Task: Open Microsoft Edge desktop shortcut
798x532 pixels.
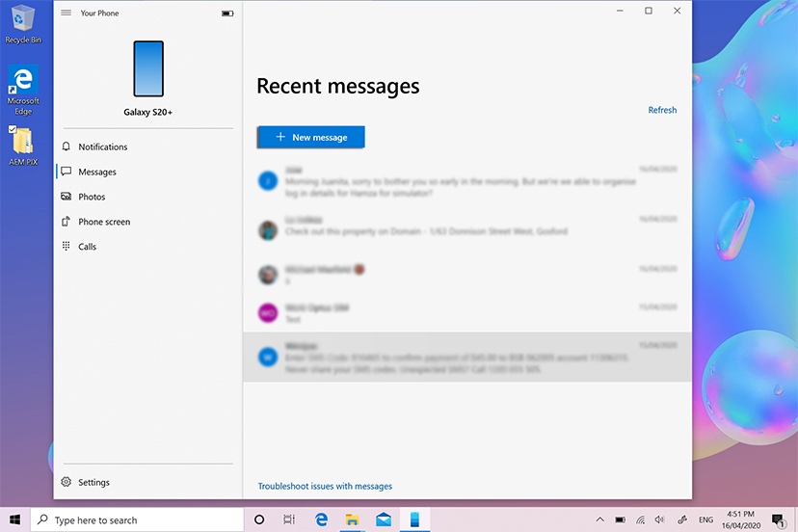Action: 23,90
